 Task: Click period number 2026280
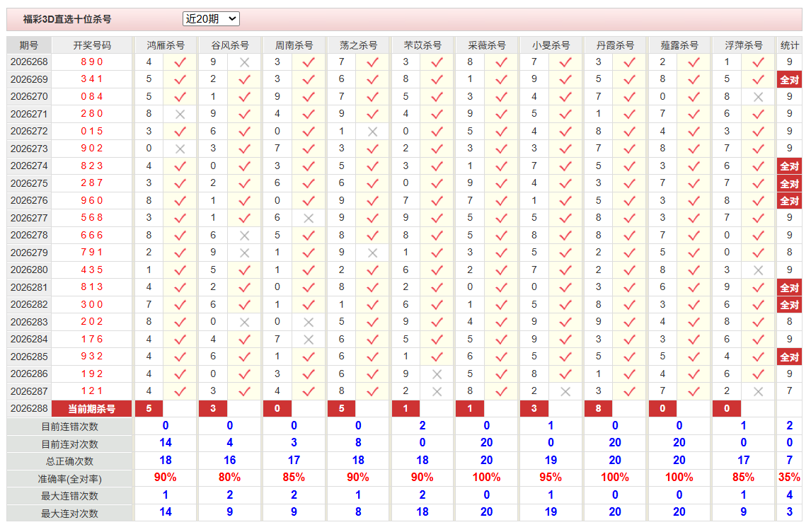pos(29,270)
